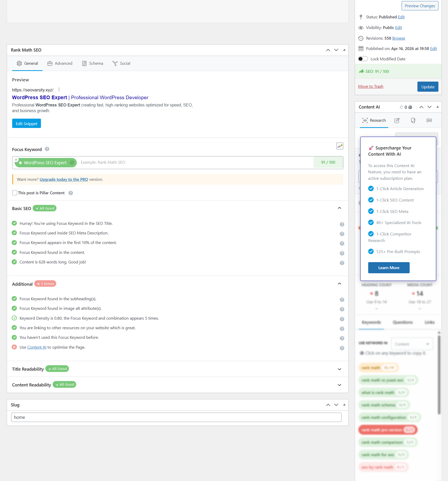Toggle Lock Modified Date switch
Image resolution: width=448 pixels, height=481 pixels.
pos(363,59)
